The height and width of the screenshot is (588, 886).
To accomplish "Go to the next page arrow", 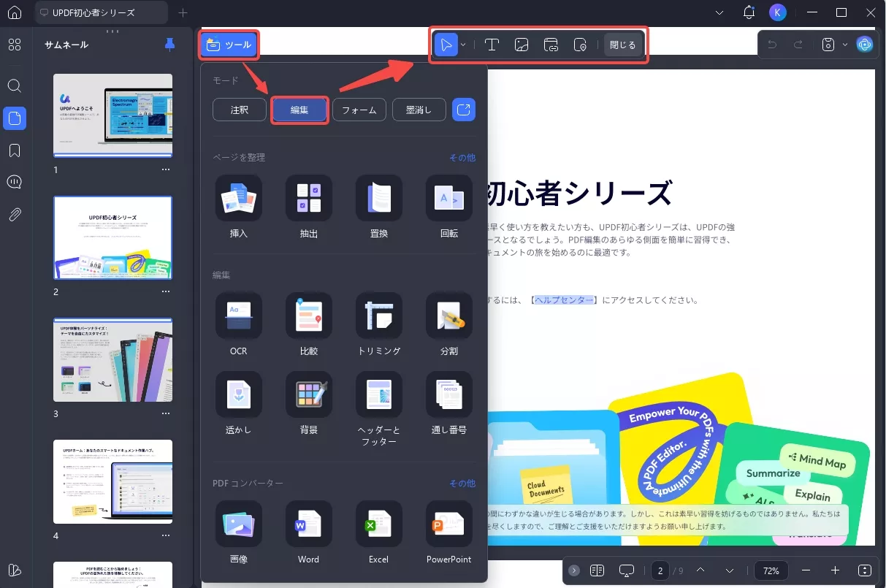I will point(730,570).
